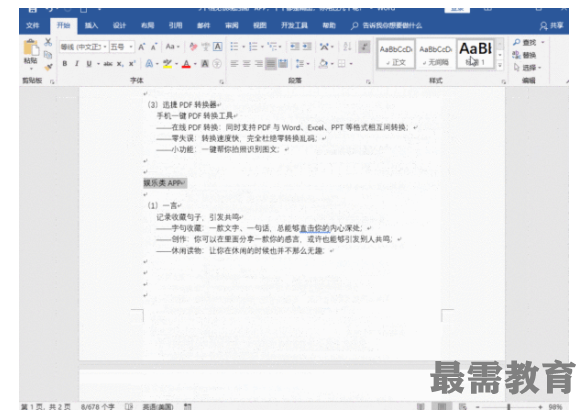Align text right
582x417 pixels.
click(x=259, y=64)
